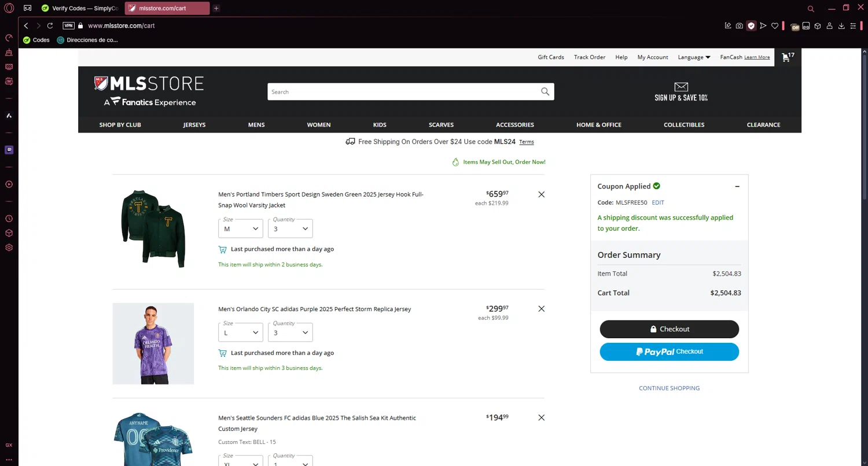Toggle the VPN badge in address bar
The height and width of the screenshot is (466, 868).
68,25
